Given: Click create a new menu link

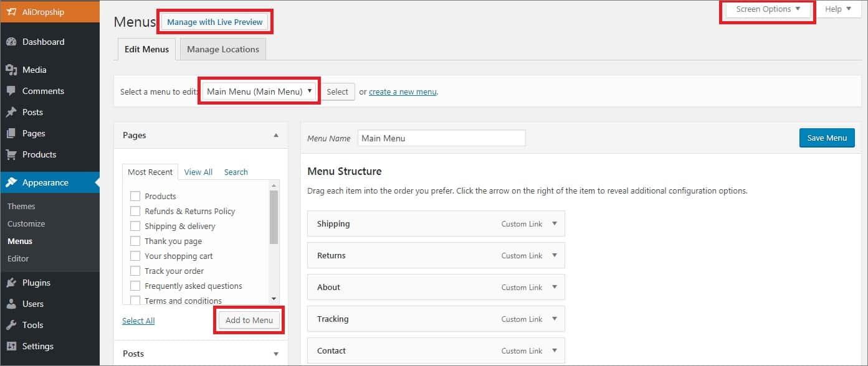Looking at the screenshot, I should click(x=403, y=91).
